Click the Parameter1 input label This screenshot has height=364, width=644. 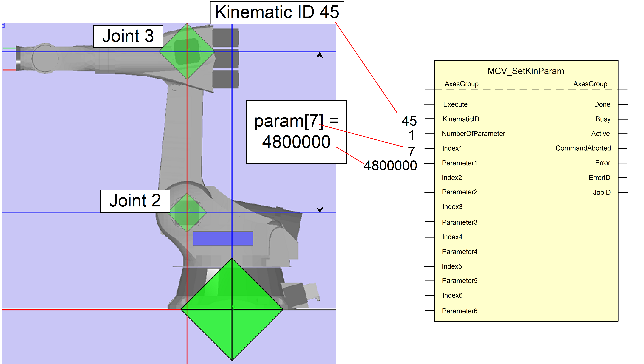(x=459, y=163)
